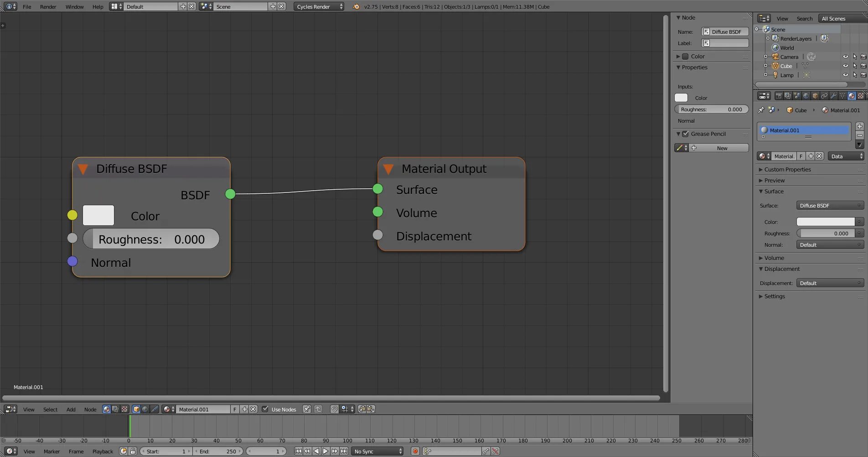Choose Object shader type (cube icon)
Viewport: 868px width, 457px height.
tap(136, 409)
